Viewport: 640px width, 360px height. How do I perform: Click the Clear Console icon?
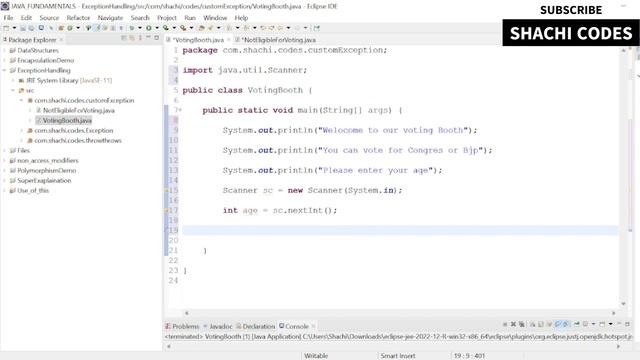(x=533, y=324)
